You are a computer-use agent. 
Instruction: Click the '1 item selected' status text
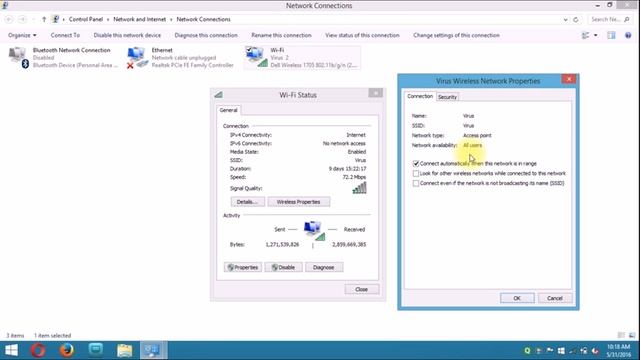[x=53, y=336]
